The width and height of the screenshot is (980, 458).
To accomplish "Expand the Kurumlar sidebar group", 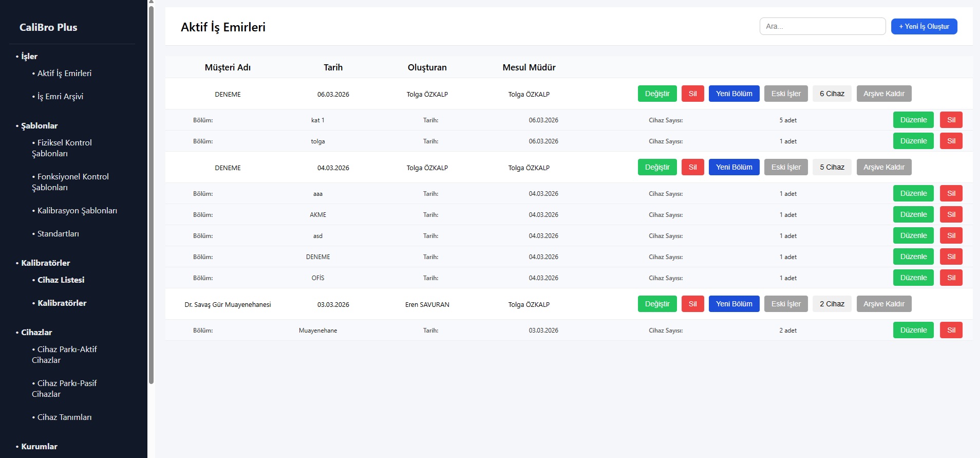I will pos(39,447).
